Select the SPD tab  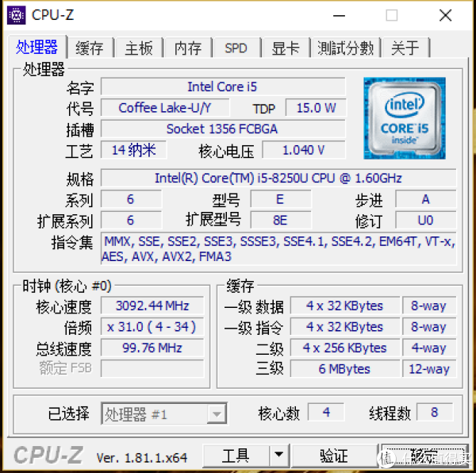coord(236,48)
